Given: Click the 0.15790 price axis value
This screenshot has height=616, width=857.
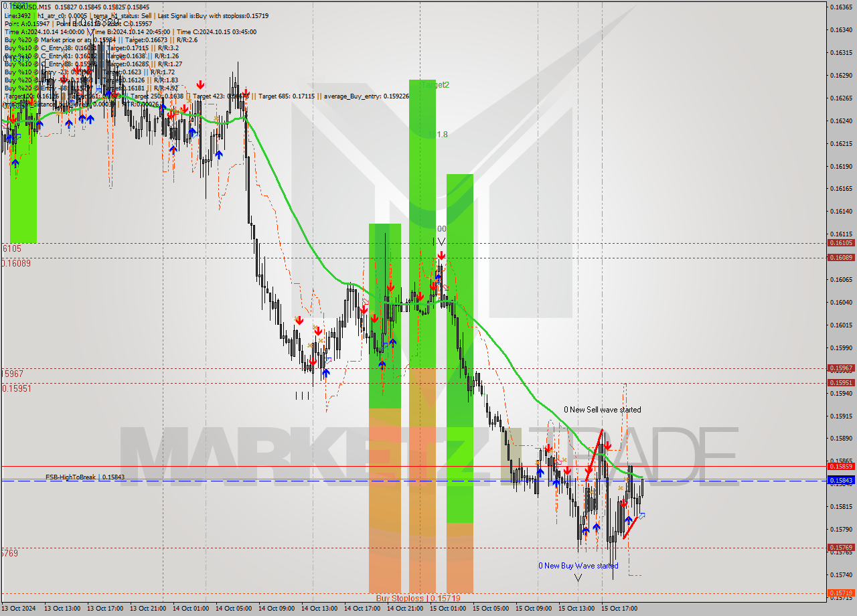Looking at the screenshot, I should click(x=841, y=529).
